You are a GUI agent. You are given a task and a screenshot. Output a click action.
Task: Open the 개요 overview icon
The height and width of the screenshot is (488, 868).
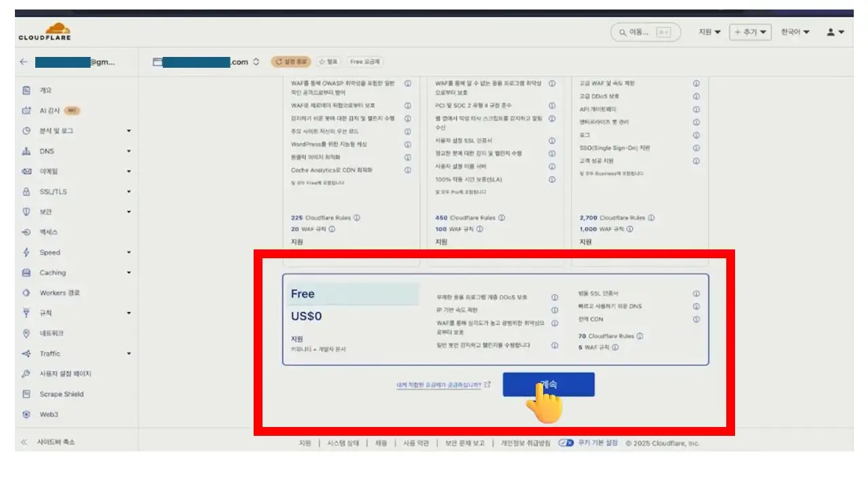26,90
